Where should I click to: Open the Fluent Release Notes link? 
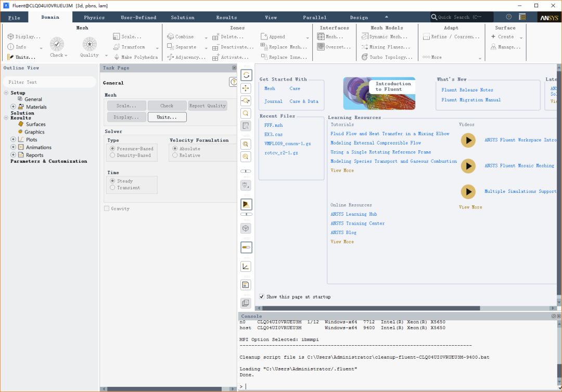click(467, 90)
